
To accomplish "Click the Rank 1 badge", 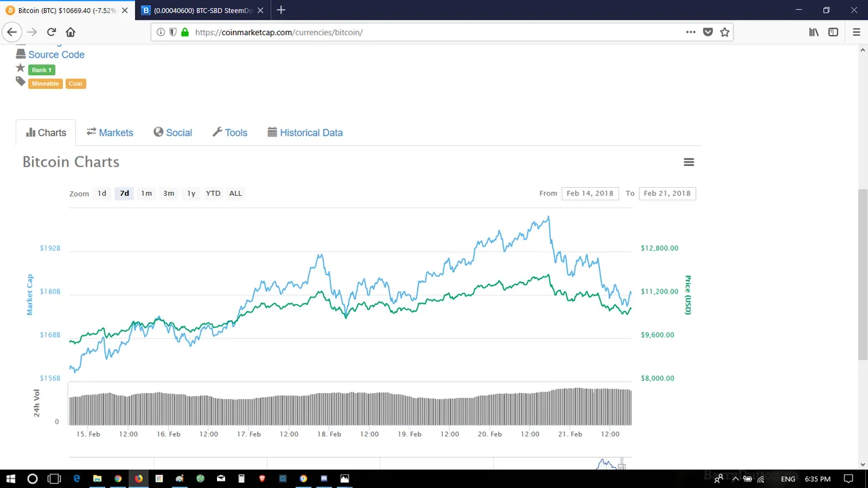I will pos(41,70).
